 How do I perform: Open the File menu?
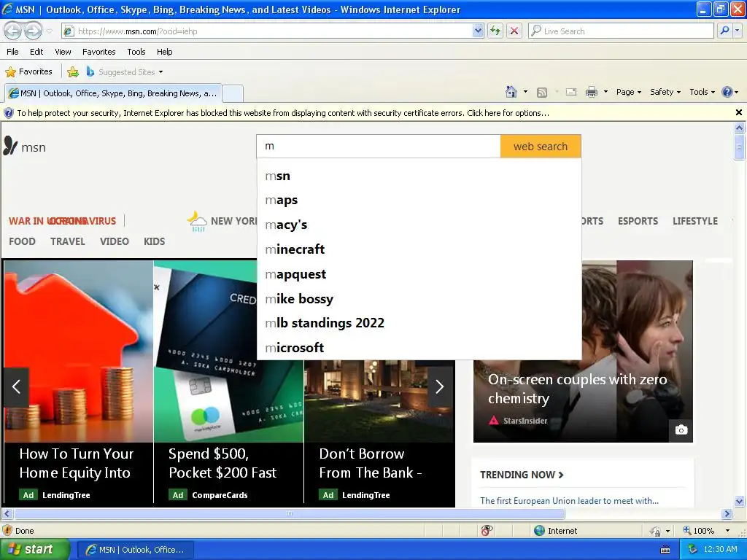[x=13, y=52]
